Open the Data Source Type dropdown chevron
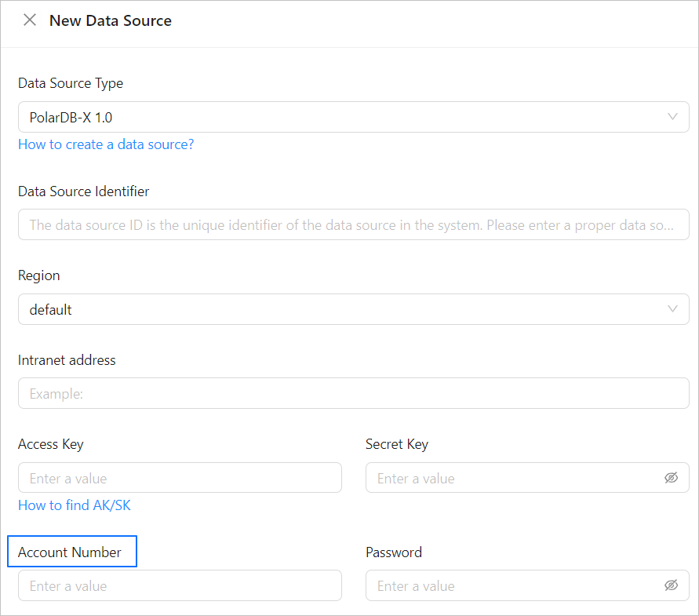This screenshot has width=699, height=616. click(672, 117)
